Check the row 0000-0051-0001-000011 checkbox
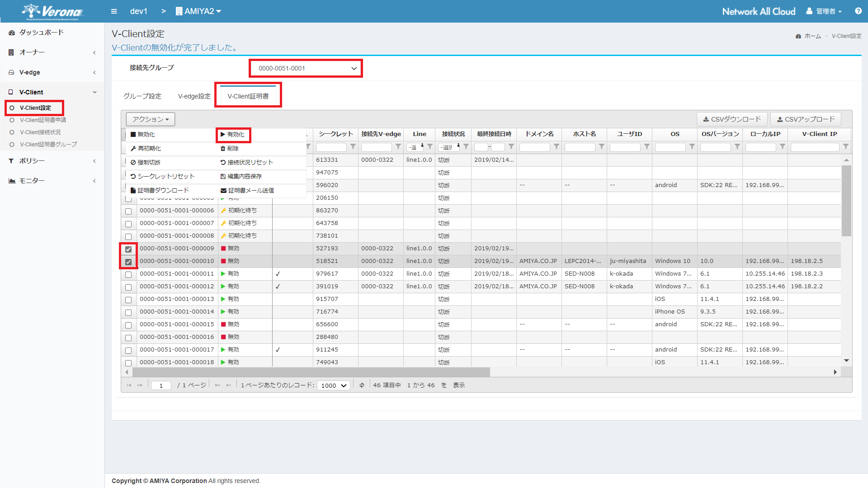The image size is (868, 488). coord(128,275)
